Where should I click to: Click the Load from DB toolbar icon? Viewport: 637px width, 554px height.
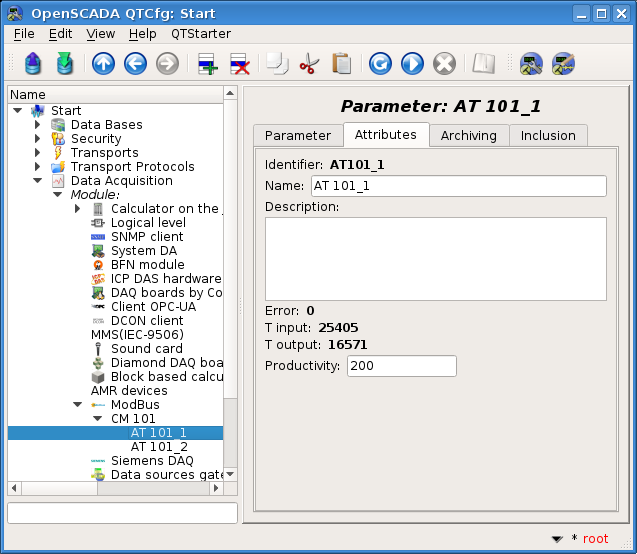coord(33,63)
